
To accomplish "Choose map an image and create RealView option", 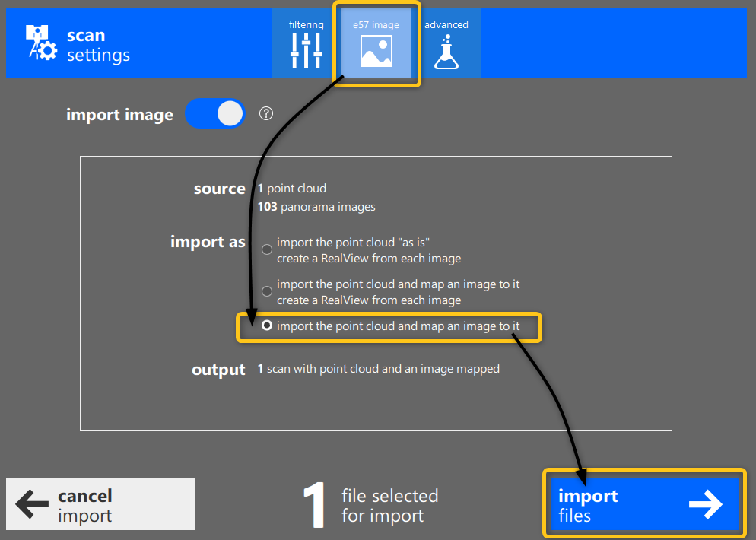I will pos(267,291).
